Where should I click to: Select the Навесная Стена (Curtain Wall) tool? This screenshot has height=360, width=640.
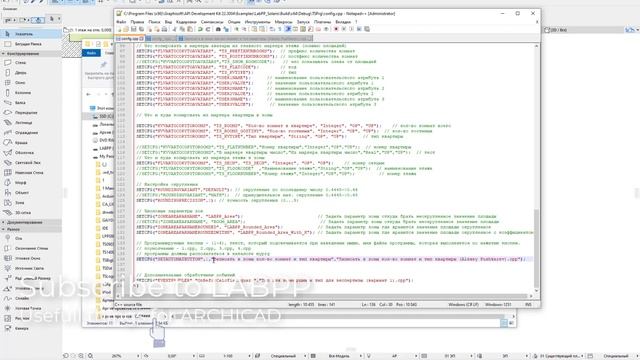coord(31,173)
